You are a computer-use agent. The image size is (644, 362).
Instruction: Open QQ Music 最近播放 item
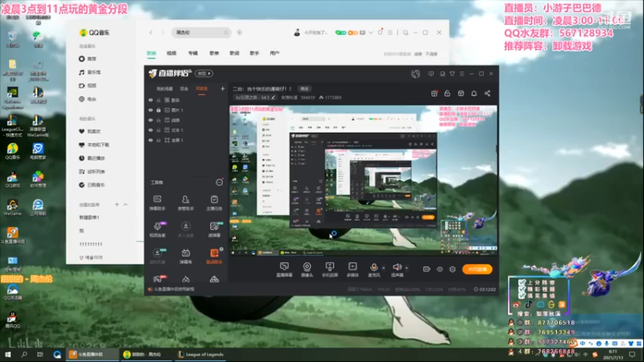coord(92,158)
